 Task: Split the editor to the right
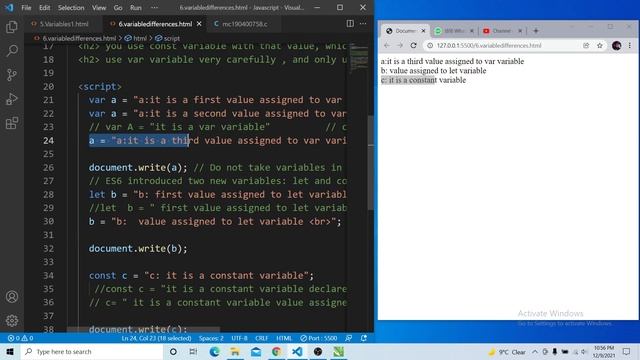click(350, 24)
